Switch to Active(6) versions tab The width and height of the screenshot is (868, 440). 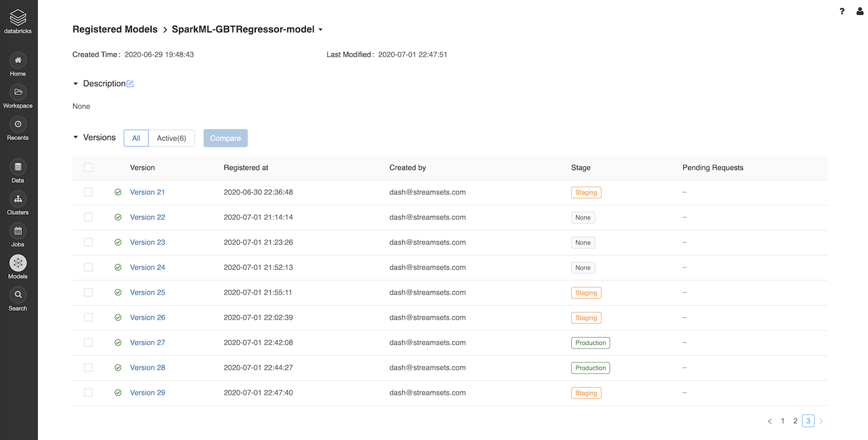[x=172, y=138]
